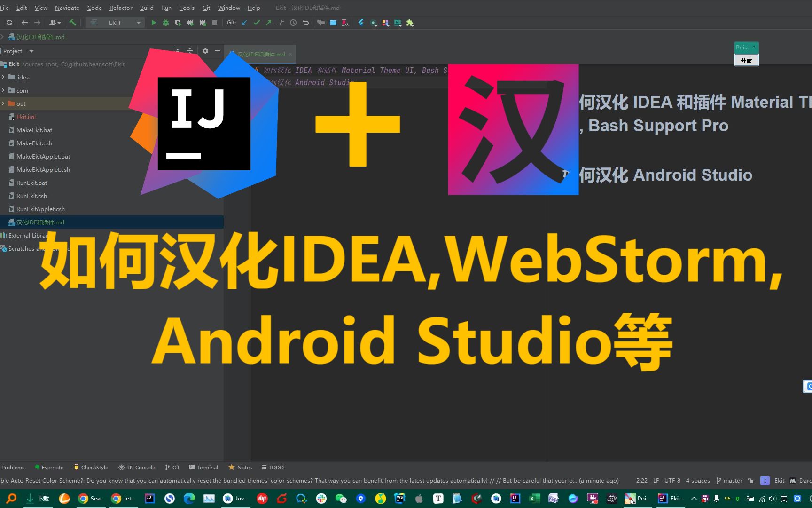Expand the com folder
The image size is (812, 508).
pos(3,90)
